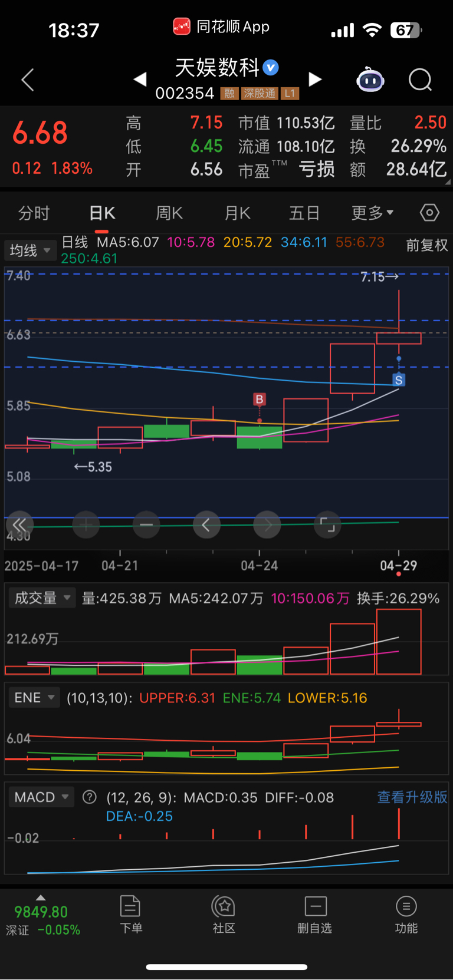This screenshot has height=980, width=453.
Task: Tap the L1 level tag
Action: [290, 94]
